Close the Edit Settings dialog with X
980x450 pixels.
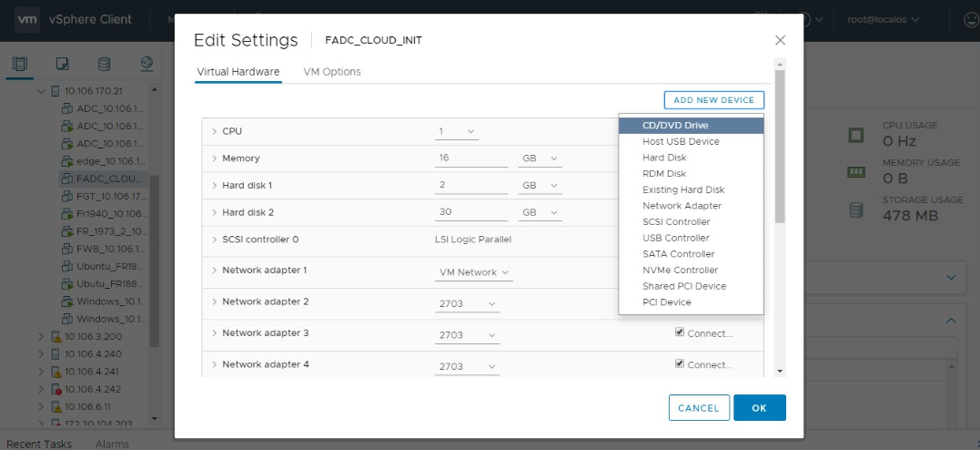(x=780, y=40)
